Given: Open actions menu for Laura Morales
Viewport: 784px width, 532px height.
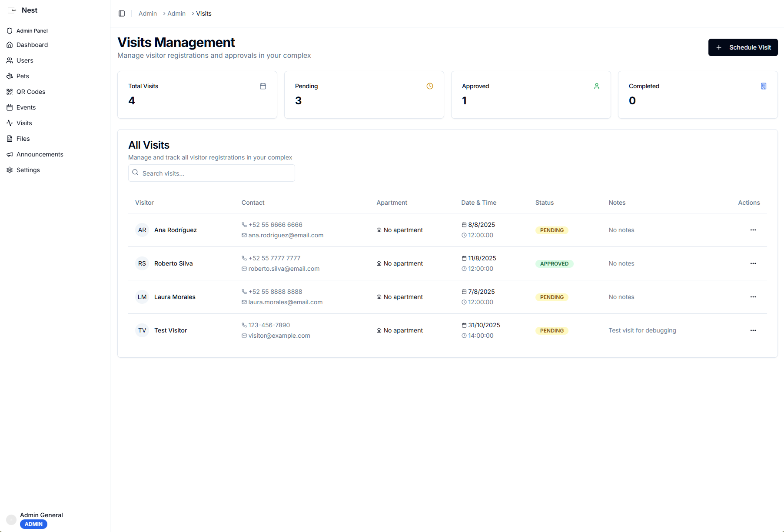Looking at the screenshot, I should click(x=753, y=297).
